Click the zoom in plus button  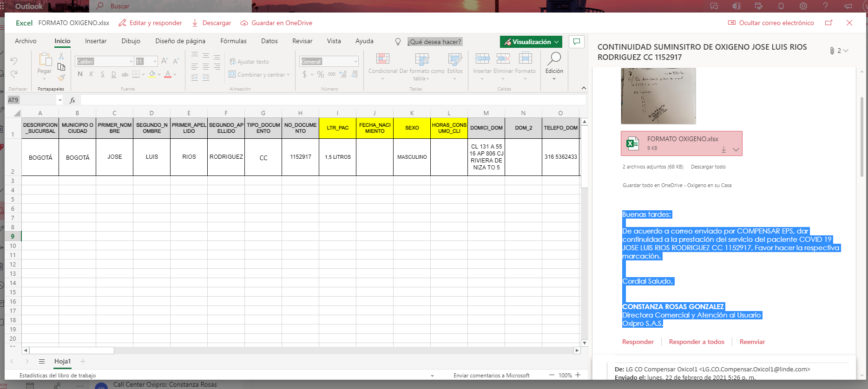click(x=578, y=375)
